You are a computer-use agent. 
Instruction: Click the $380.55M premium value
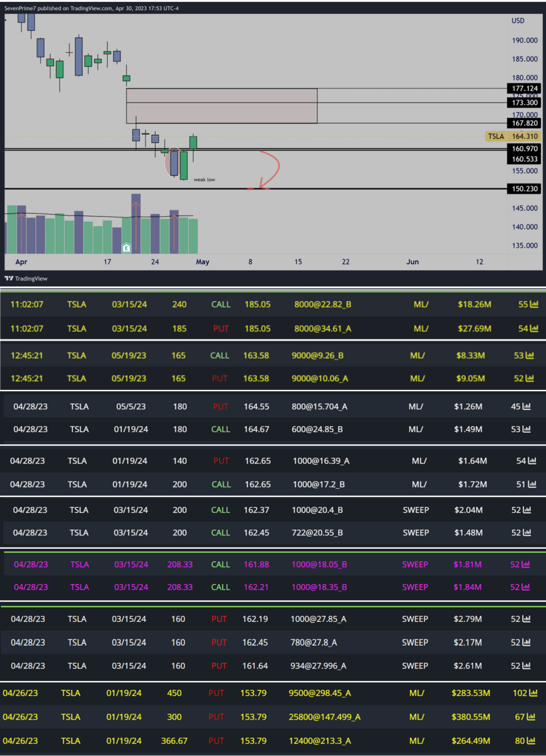[471, 717]
